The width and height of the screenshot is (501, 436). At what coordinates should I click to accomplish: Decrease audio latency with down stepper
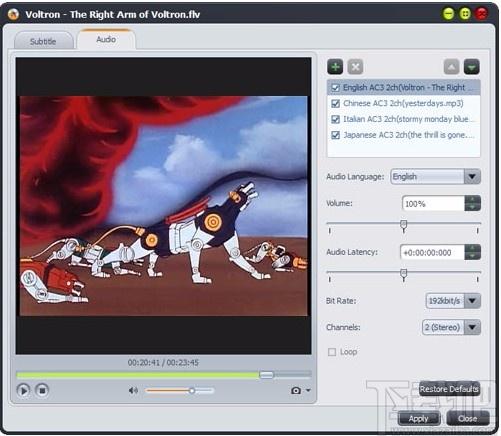click(472, 256)
